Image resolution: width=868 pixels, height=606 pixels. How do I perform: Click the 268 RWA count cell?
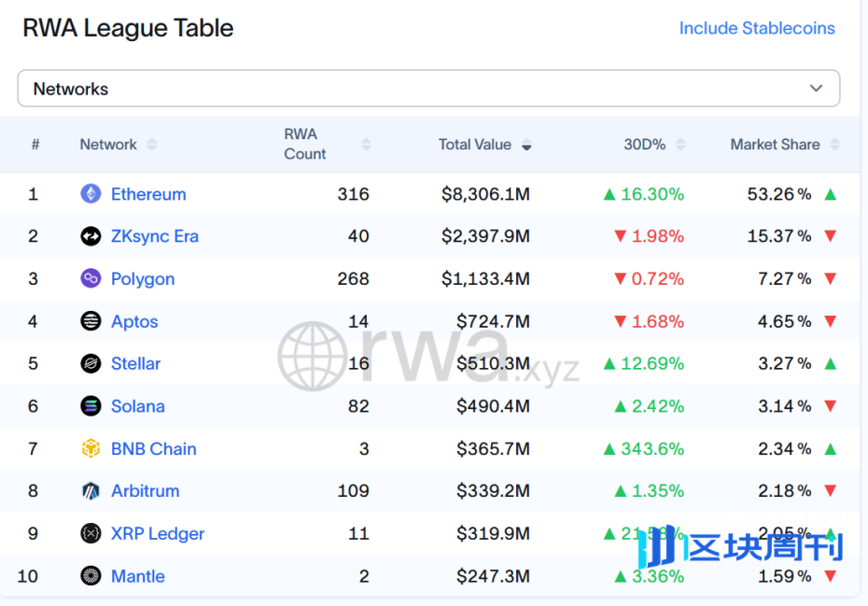[x=353, y=278]
